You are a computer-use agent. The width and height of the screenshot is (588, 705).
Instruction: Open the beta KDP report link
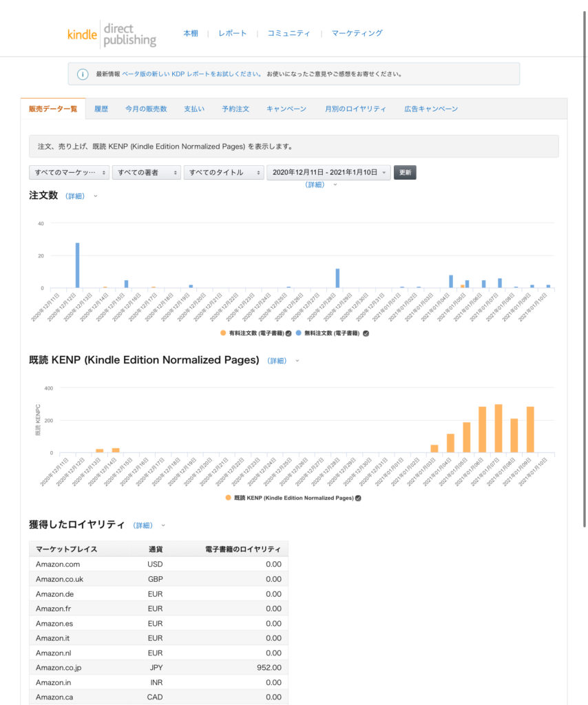pyautogui.click(x=192, y=74)
